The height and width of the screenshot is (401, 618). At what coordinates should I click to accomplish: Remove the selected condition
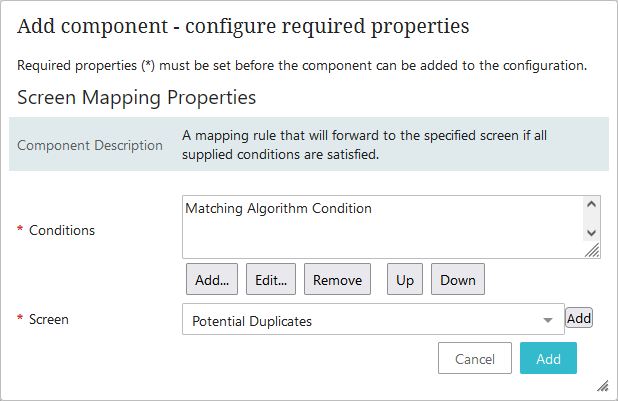tap(337, 280)
